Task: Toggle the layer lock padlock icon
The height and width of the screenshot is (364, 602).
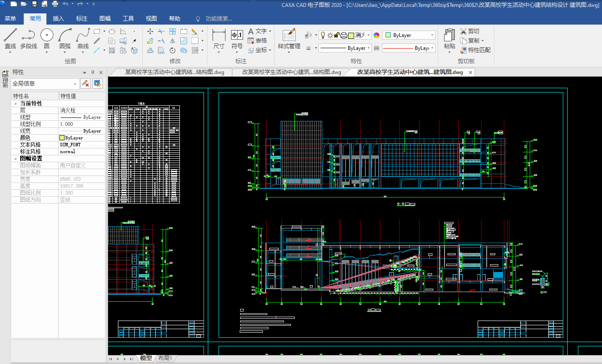Action: click(337, 35)
